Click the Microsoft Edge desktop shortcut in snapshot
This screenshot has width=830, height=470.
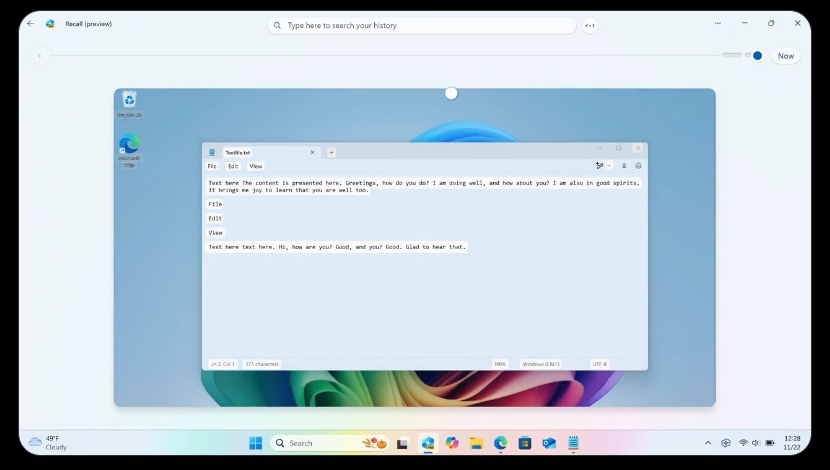click(129, 146)
